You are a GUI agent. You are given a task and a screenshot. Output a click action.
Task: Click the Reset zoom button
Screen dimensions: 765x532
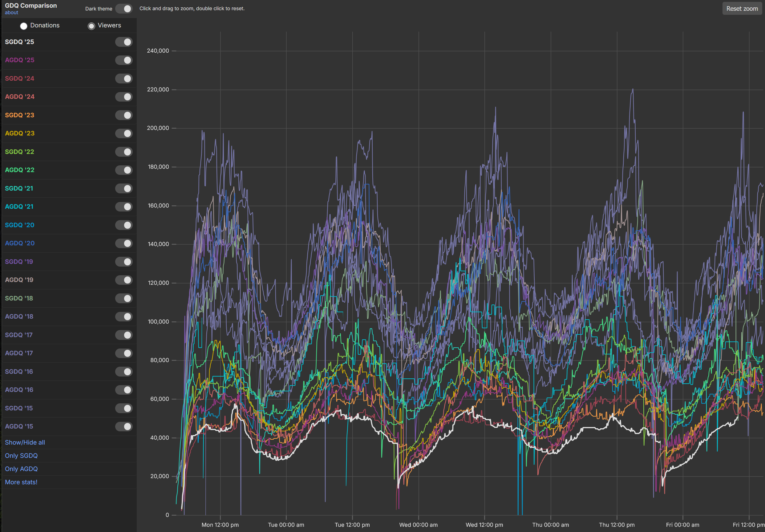pyautogui.click(x=742, y=9)
